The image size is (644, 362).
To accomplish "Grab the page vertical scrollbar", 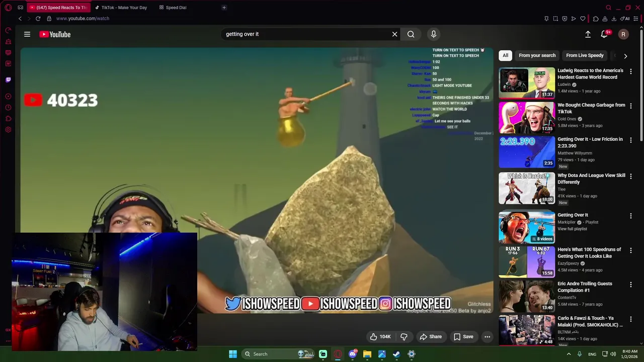I will coord(641,85).
